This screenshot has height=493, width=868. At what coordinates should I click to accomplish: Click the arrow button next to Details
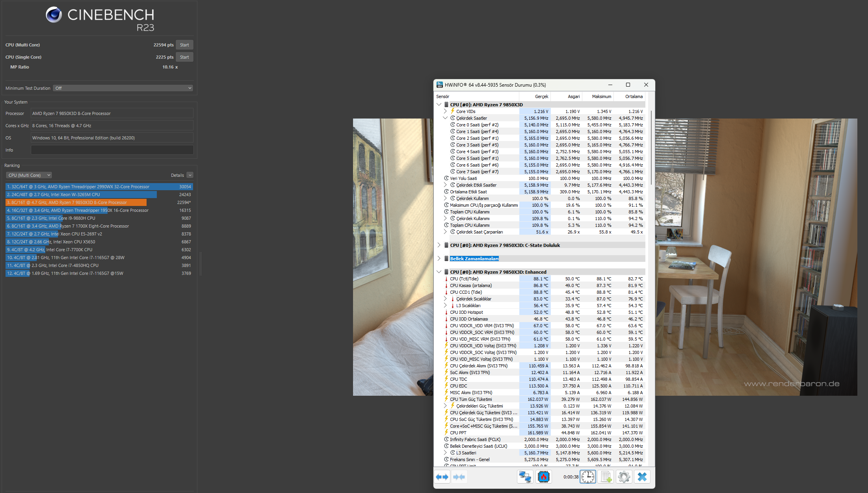click(190, 175)
